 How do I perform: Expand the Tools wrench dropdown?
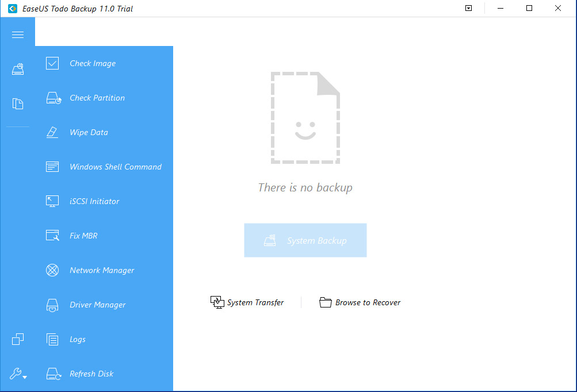pyautogui.click(x=18, y=374)
